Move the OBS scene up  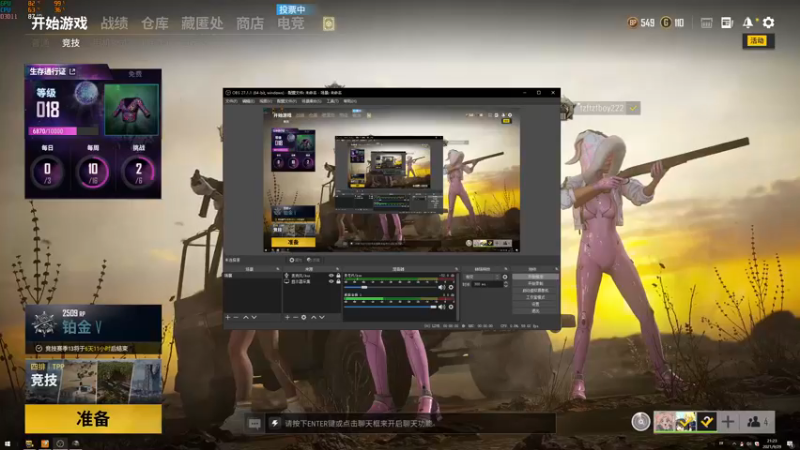point(245,317)
